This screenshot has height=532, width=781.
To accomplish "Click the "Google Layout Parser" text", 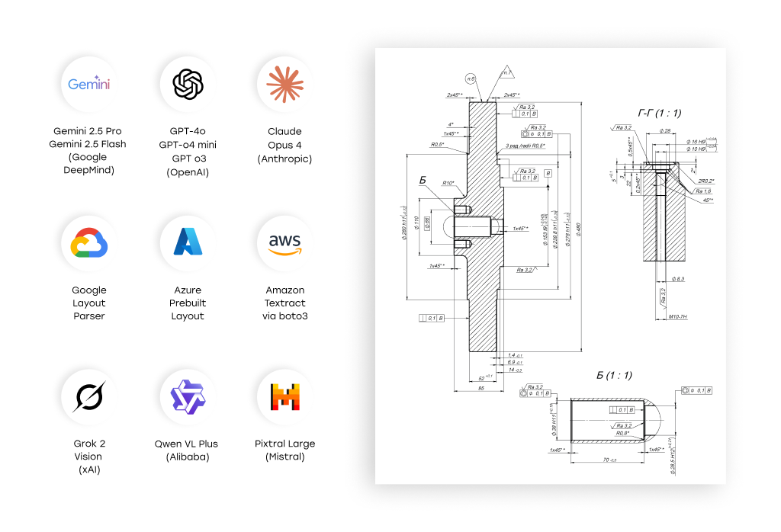I will (x=89, y=303).
